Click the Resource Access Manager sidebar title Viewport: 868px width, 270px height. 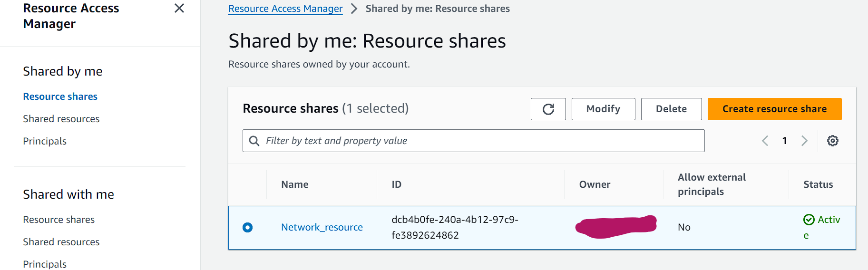[x=71, y=16]
